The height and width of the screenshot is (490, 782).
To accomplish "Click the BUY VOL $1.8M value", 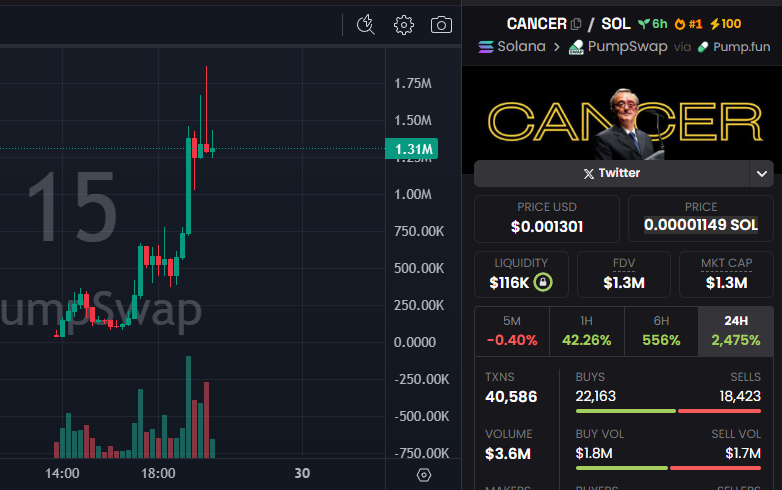I will pos(593,453).
